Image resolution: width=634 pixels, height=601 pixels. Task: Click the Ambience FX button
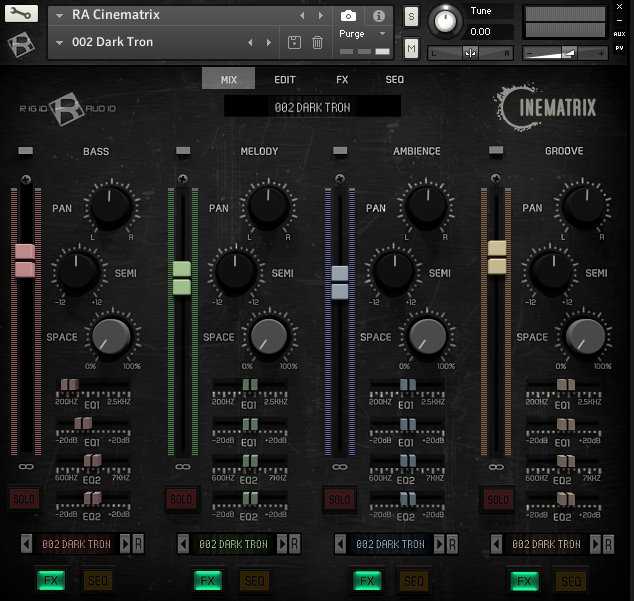coord(367,581)
